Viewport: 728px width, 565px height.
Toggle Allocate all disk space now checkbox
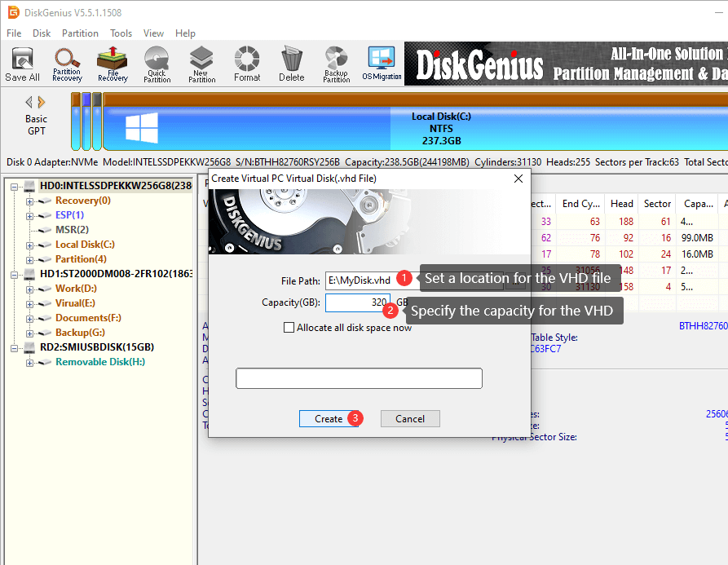point(289,328)
